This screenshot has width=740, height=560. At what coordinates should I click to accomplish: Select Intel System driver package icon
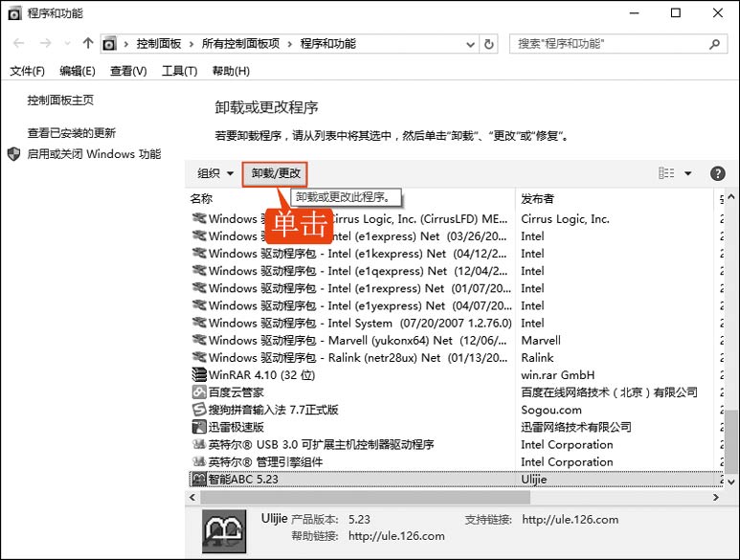199,323
